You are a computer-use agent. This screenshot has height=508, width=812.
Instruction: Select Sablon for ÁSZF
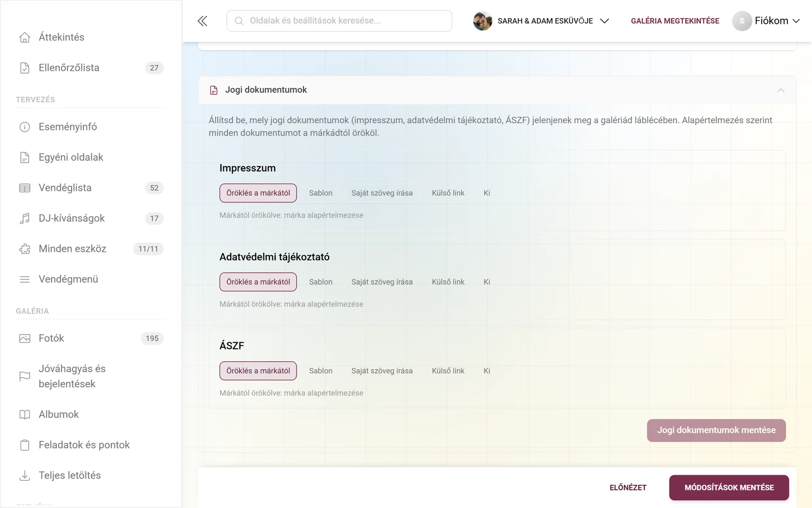click(321, 371)
